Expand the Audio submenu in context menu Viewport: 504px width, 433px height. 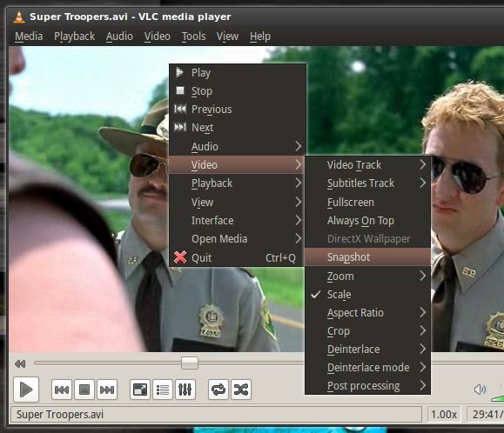click(237, 146)
